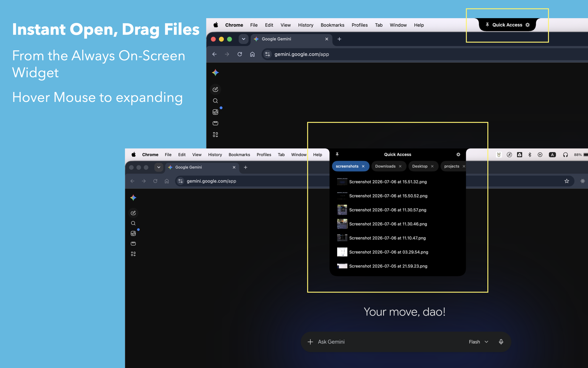Click plus icon beside Ask Gemini
This screenshot has width=588, height=368.
[x=310, y=342]
